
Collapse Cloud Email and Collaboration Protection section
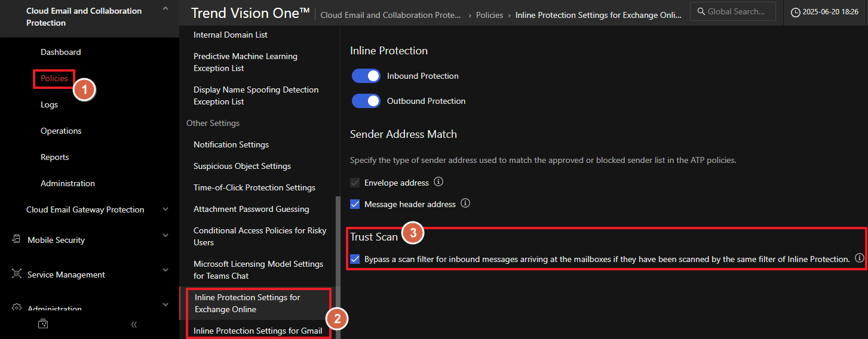165,9
